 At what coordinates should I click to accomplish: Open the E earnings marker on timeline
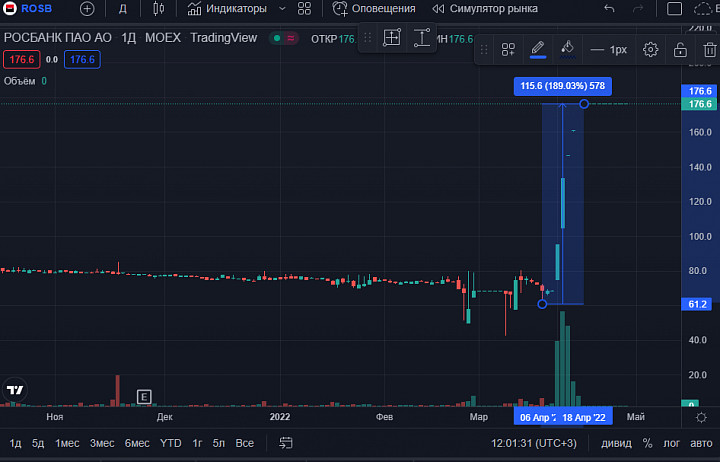point(144,397)
